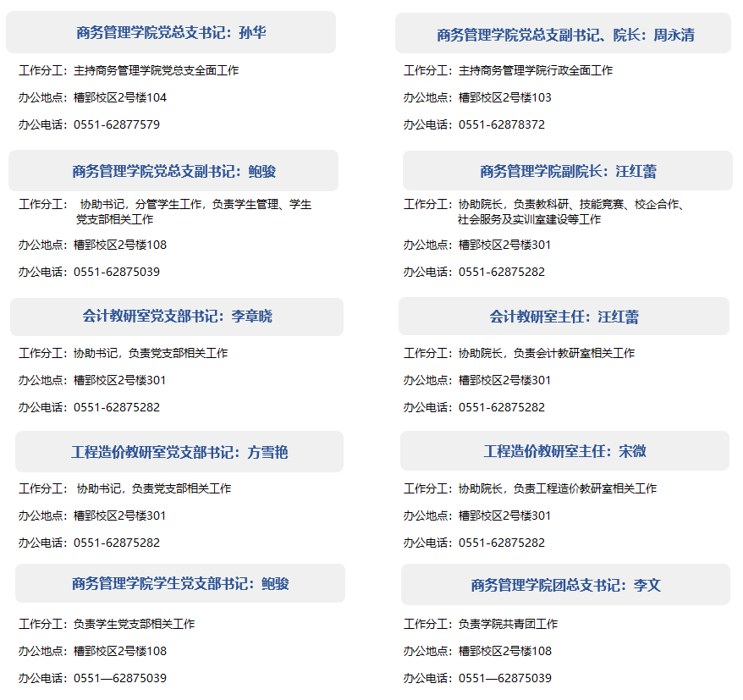Select 商务管理学院学生党支部书记：鲍骏 header
The image size is (743, 700).
180,584
